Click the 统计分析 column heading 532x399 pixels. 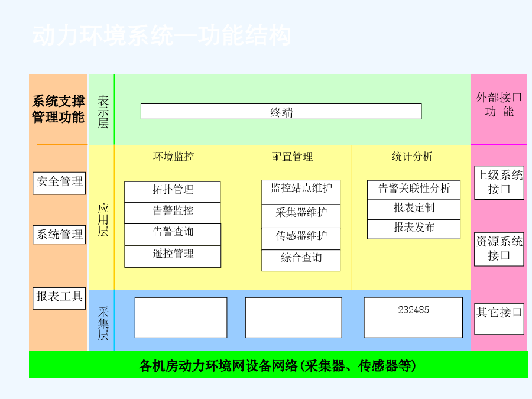click(x=412, y=157)
